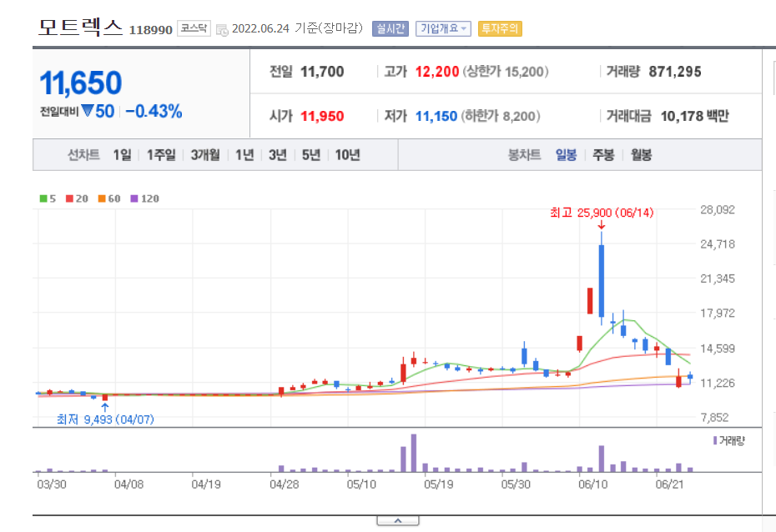Image resolution: width=776 pixels, height=532 pixels.
Task: Select the 1일 line chart period
Action: pos(122,155)
